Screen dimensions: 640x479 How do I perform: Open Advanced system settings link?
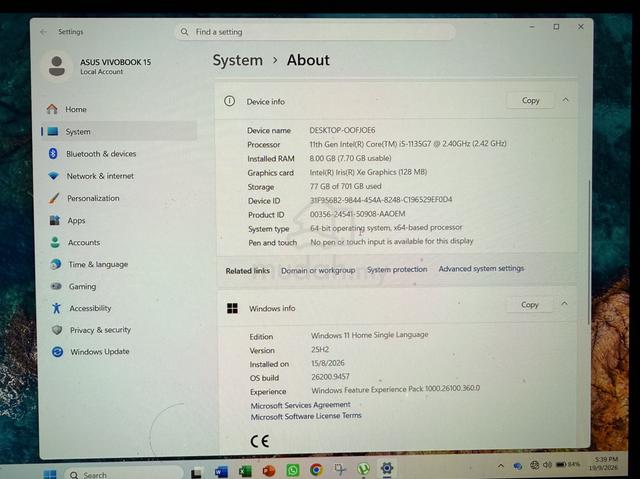[x=481, y=268]
